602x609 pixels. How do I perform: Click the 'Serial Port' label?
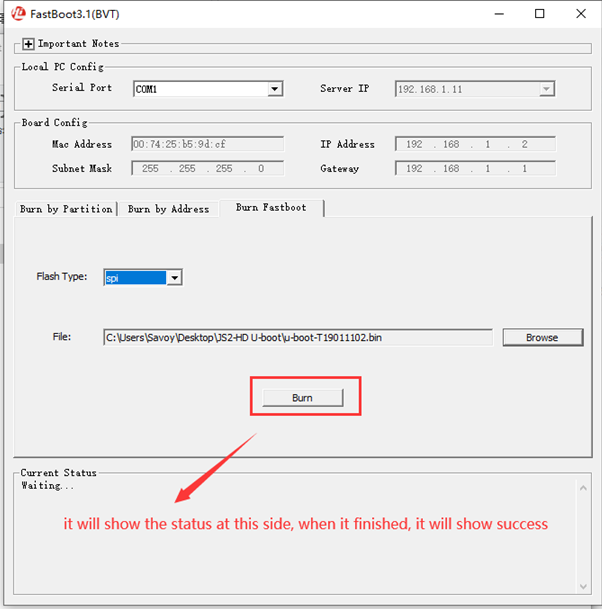(82, 88)
